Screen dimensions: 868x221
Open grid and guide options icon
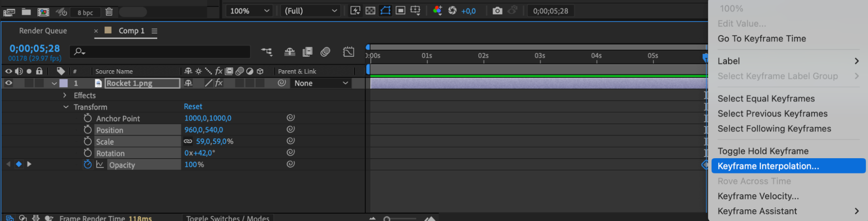click(415, 10)
